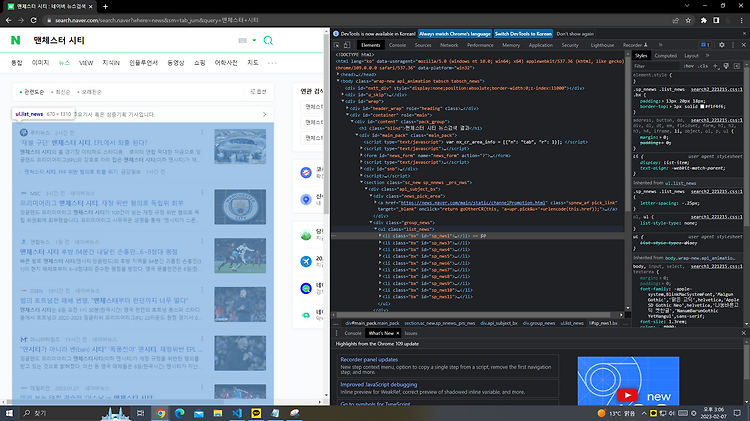Expand the li#sp_nws1 node
This screenshot has height=421, width=750.
380,236
